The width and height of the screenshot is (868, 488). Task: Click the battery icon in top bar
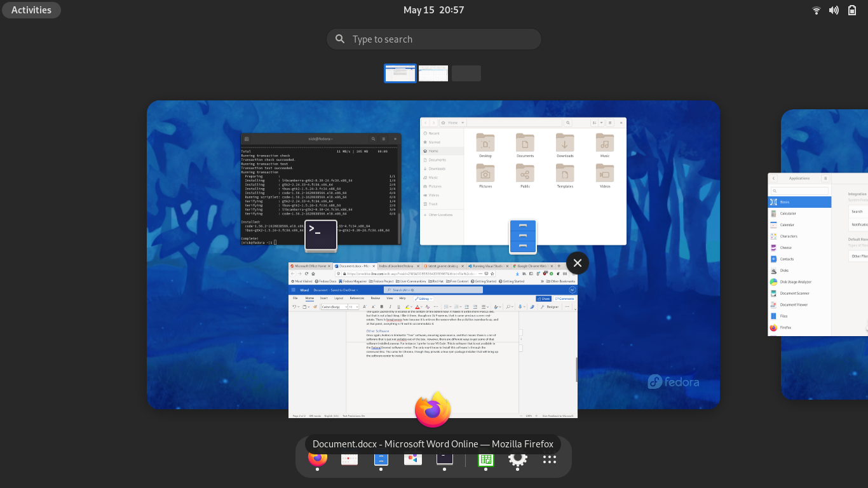852,10
